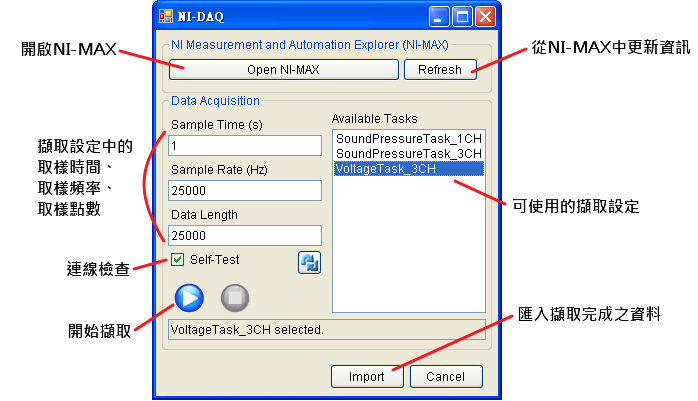Click the Sample Time (s) input field

click(x=245, y=146)
